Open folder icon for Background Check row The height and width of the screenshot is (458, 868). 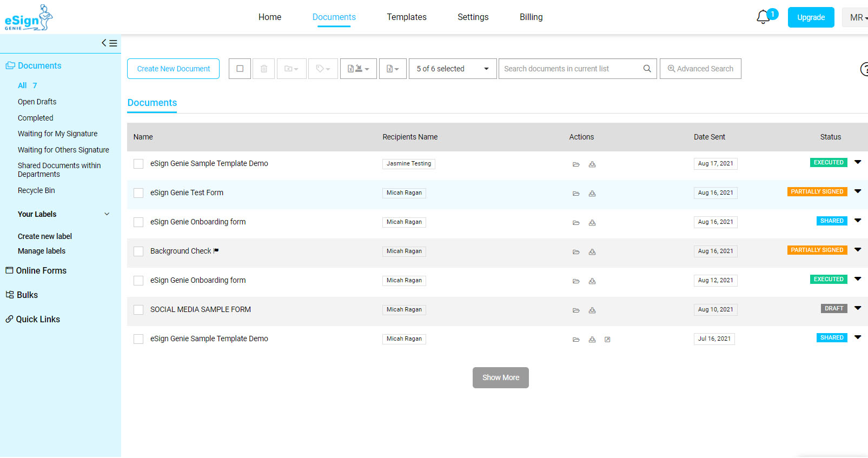(576, 252)
